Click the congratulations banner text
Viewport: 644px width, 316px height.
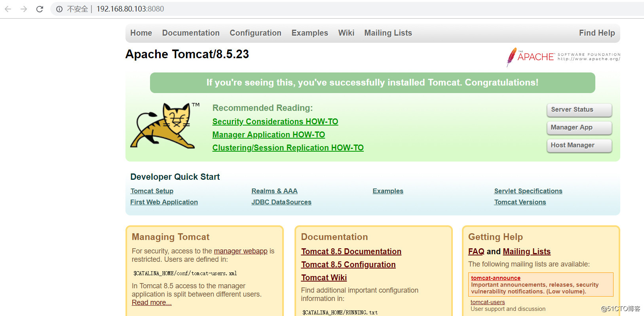(372, 82)
